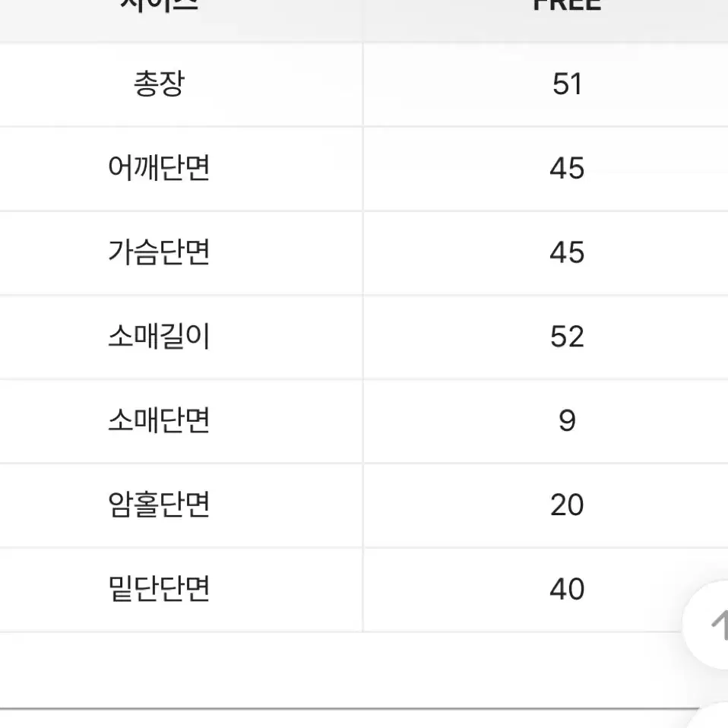Click the 어깨단면 row label
This screenshot has height=728, width=728.
[159, 168]
